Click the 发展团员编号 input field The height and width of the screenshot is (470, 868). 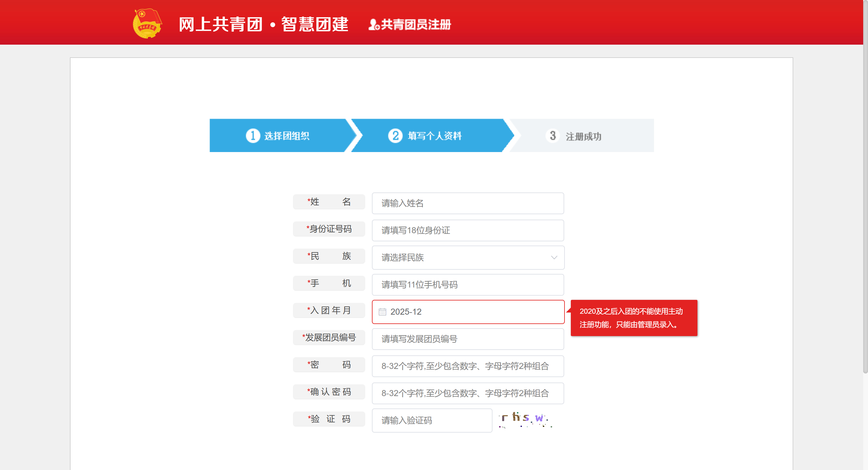[468, 339]
